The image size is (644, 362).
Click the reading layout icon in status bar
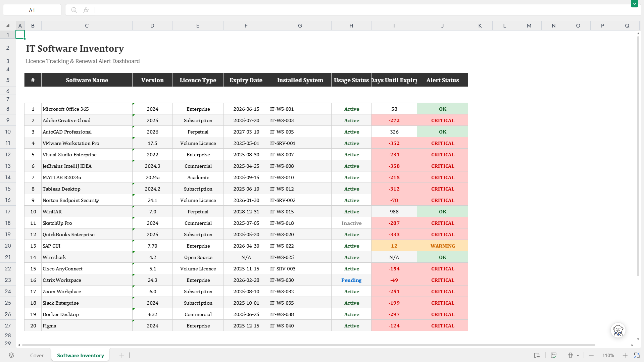pyautogui.click(x=537, y=355)
